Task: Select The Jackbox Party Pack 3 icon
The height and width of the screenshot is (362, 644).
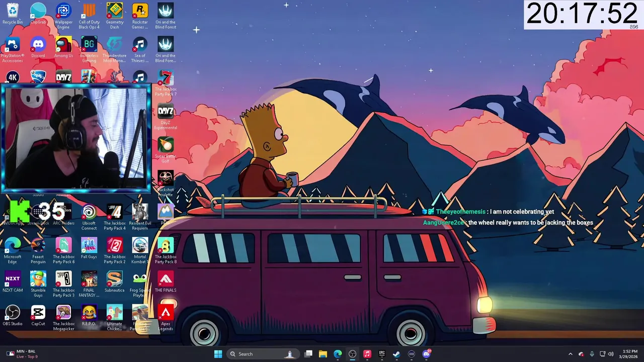Action: 63,285
